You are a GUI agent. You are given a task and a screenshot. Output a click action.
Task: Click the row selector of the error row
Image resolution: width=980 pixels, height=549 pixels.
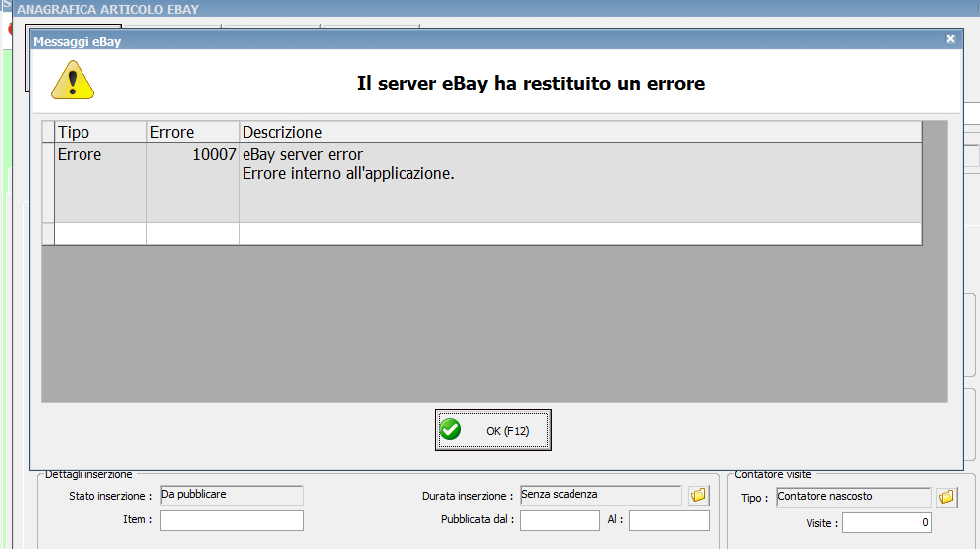48,183
